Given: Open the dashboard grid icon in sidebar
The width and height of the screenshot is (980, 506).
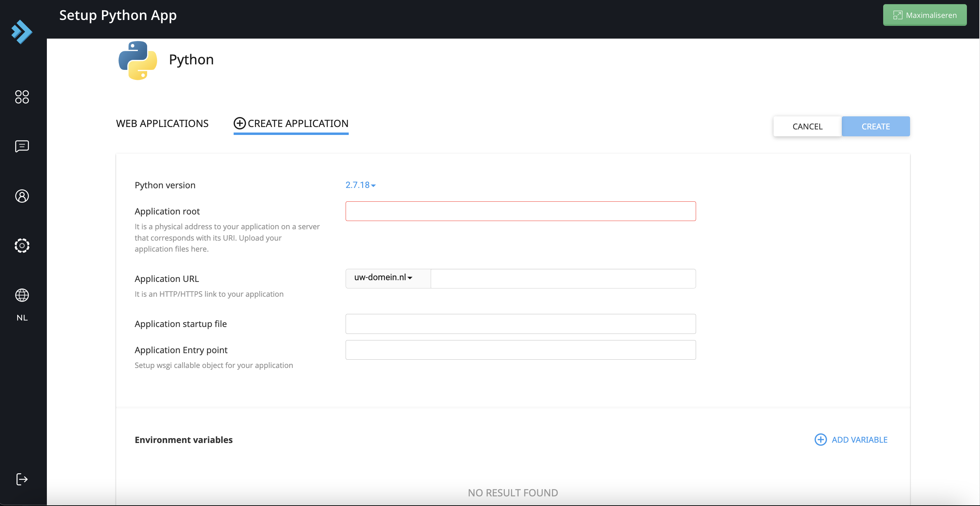Looking at the screenshot, I should (x=22, y=97).
